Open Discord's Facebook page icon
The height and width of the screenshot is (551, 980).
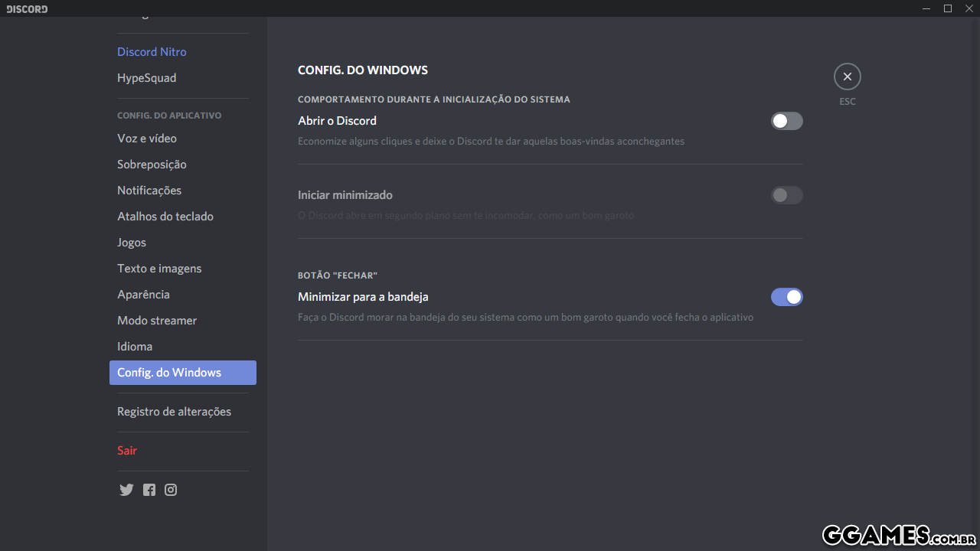[149, 490]
